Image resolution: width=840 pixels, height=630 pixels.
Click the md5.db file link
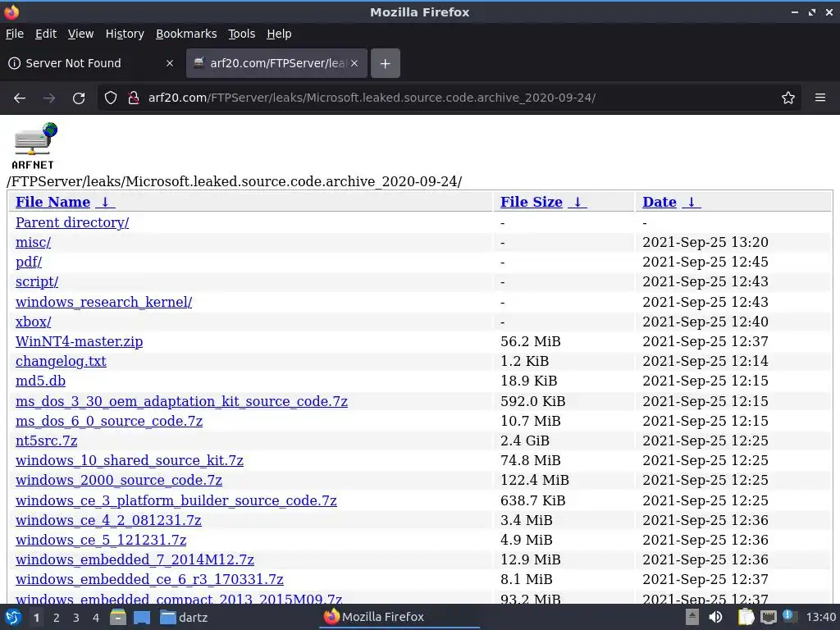[41, 381]
